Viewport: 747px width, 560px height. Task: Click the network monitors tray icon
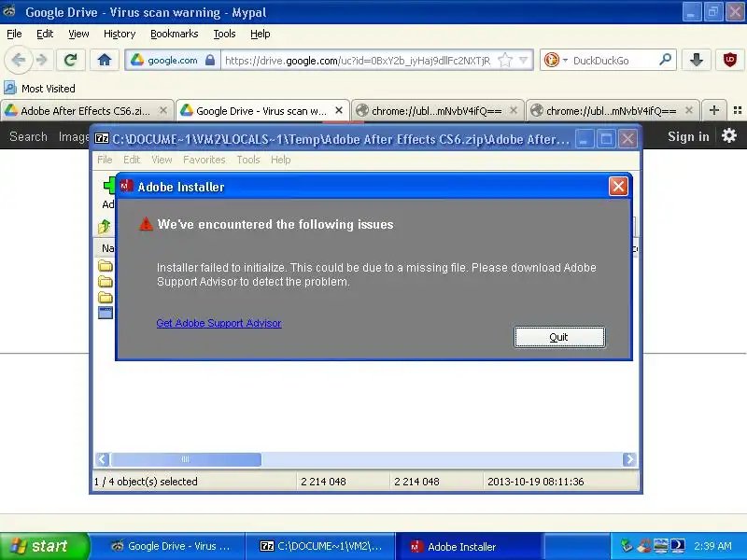(660, 546)
